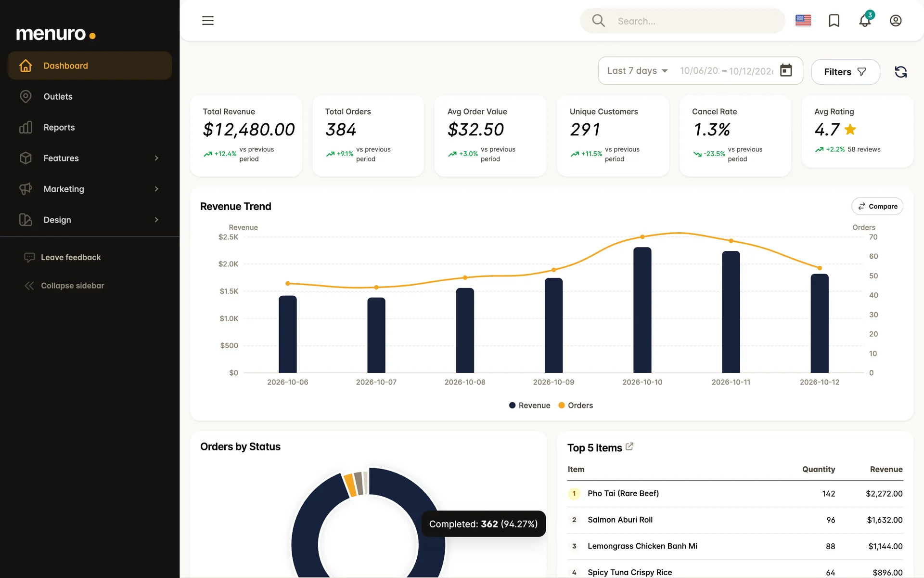Open Reports from the sidebar

click(90, 127)
